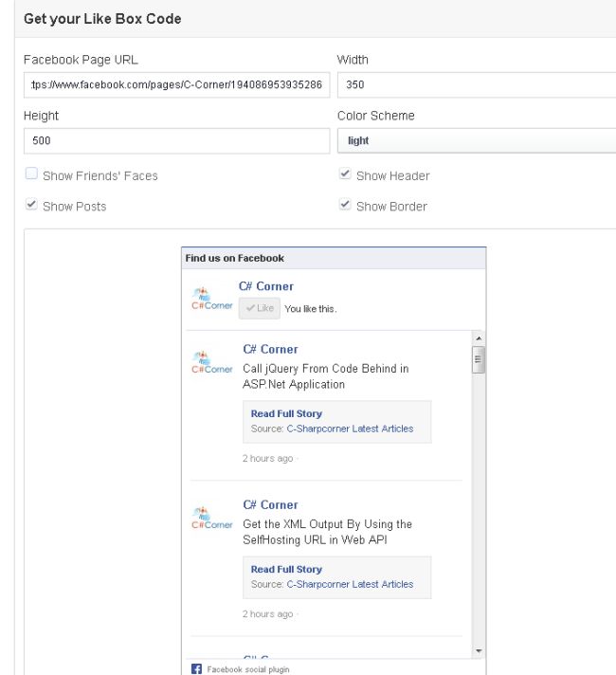Click the Height field showing 500
The image size is (616, 675).
click(x=176, y=140)
